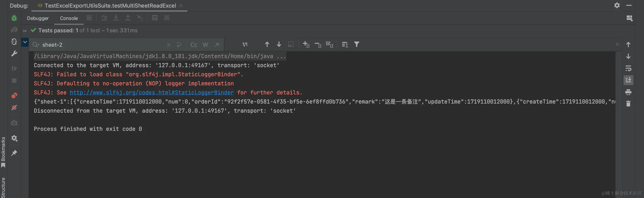The image size is (644, 198).
Task: Click Unselect Occurrence icon
Action: pos(318,45)
